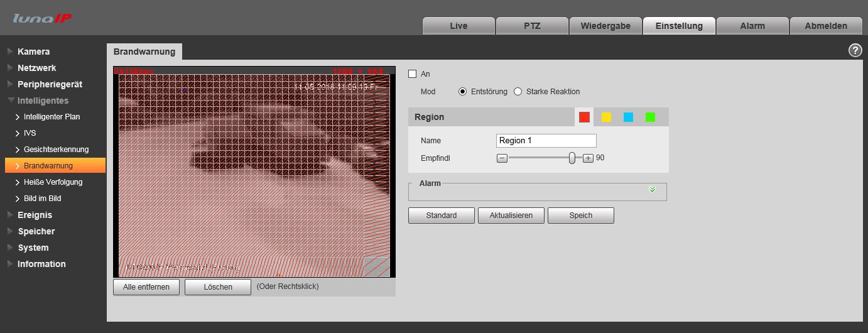Click the slider minus decrement icon

click(502, 158)
